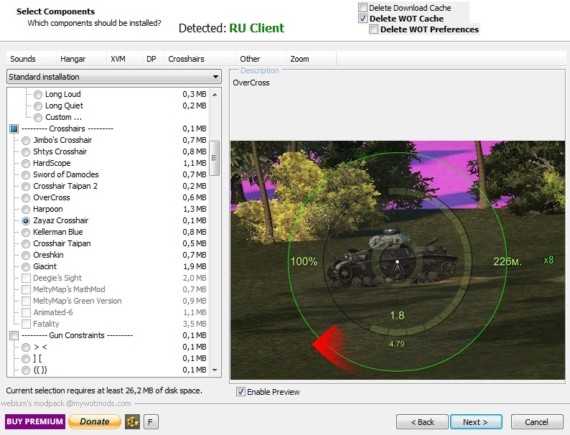
Task: Toggle the Animated-6 checkbox
Action: 26,313
